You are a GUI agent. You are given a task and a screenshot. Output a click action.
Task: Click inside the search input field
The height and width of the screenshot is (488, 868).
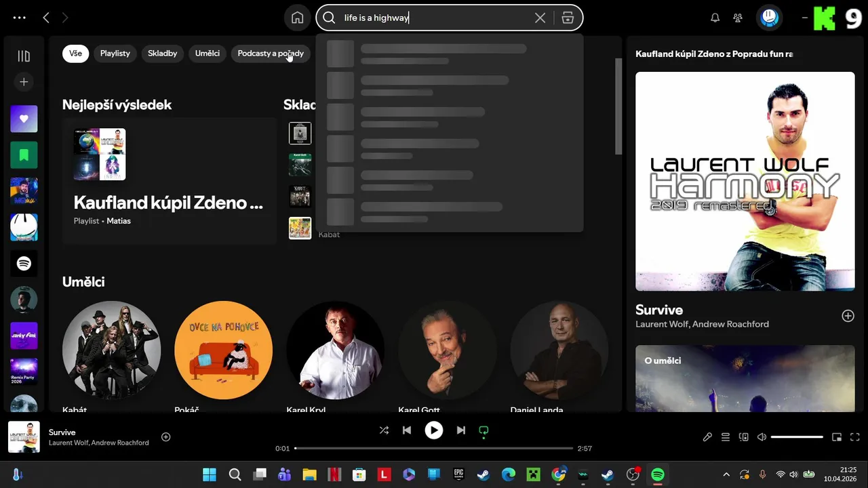pyautogui.click(x=434, y=18)
